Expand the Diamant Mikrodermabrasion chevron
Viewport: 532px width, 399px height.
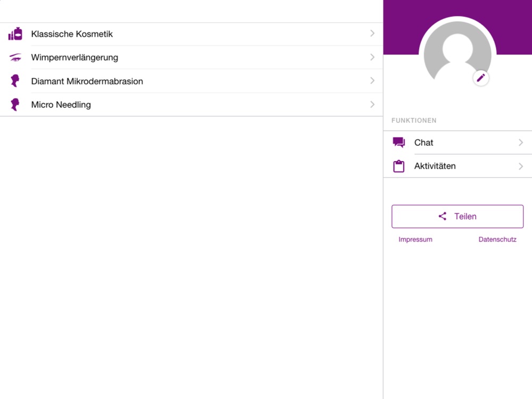pos(372,80)
